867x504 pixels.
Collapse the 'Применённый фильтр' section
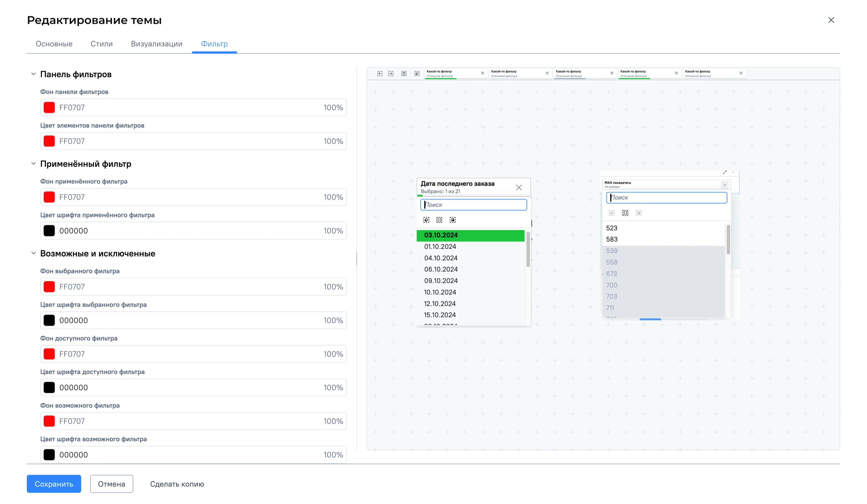33,164
